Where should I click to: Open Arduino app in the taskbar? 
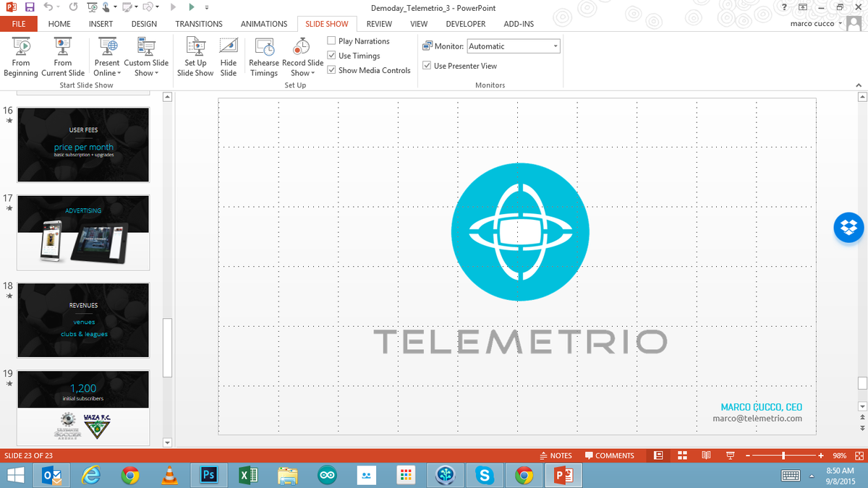pyautogui.click(x=327, y=475)
